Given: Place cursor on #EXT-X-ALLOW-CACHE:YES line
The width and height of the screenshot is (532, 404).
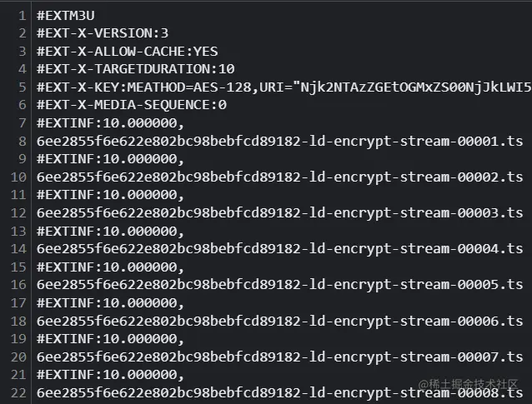Looking at the screenshot, I should pos(128,52).
